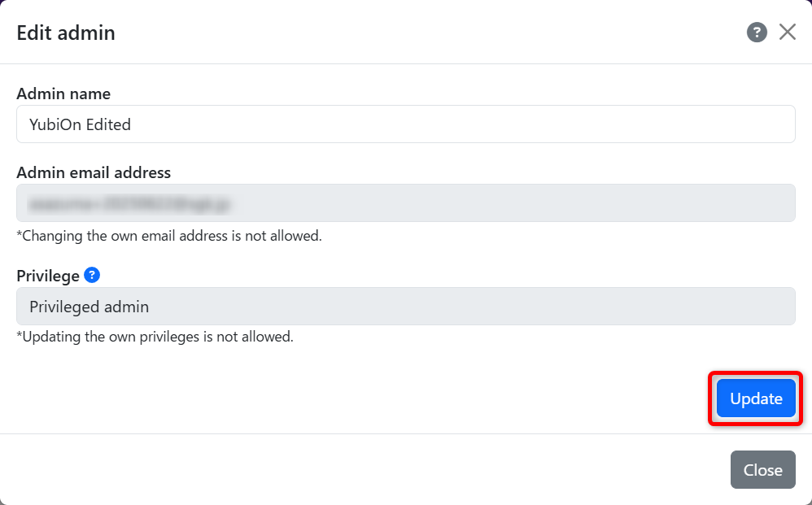Screen dimensions: 812x505
Task: Place cursor after YubiOn Edited text
Action: coord(132,124)
